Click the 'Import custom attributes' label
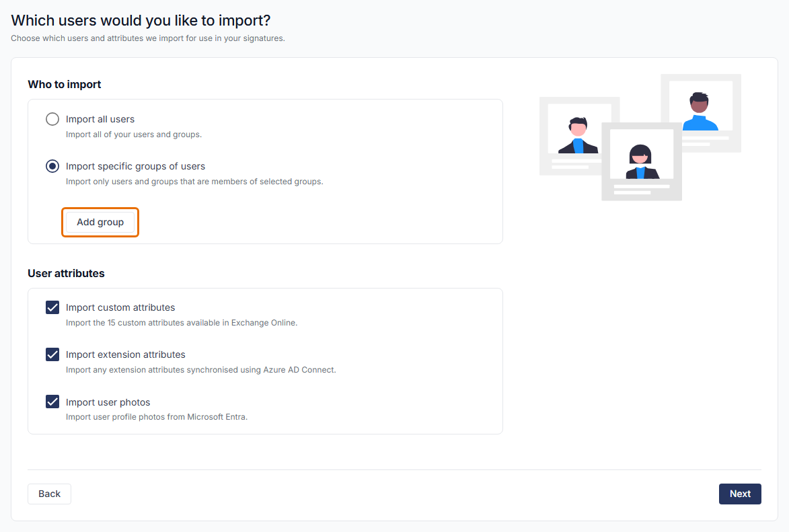789x532 pixels. (x=120, y=307)
